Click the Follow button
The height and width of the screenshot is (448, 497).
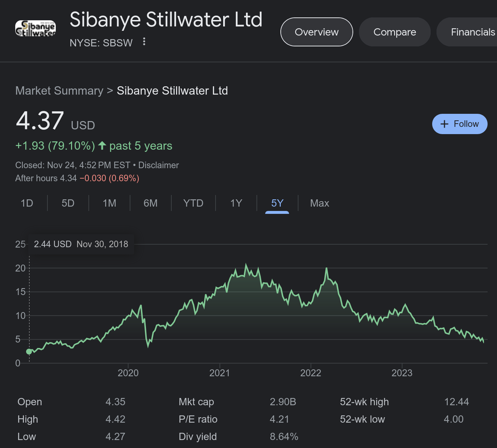point(459,124)
